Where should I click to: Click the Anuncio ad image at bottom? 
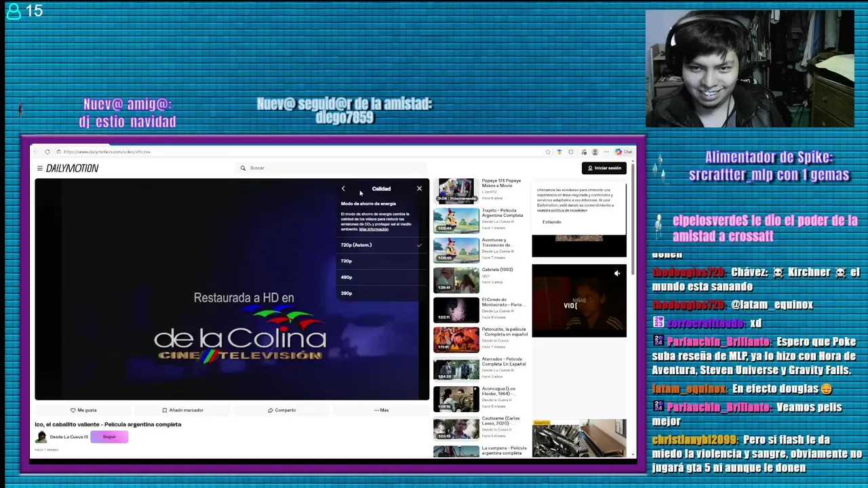click(579, 439)
